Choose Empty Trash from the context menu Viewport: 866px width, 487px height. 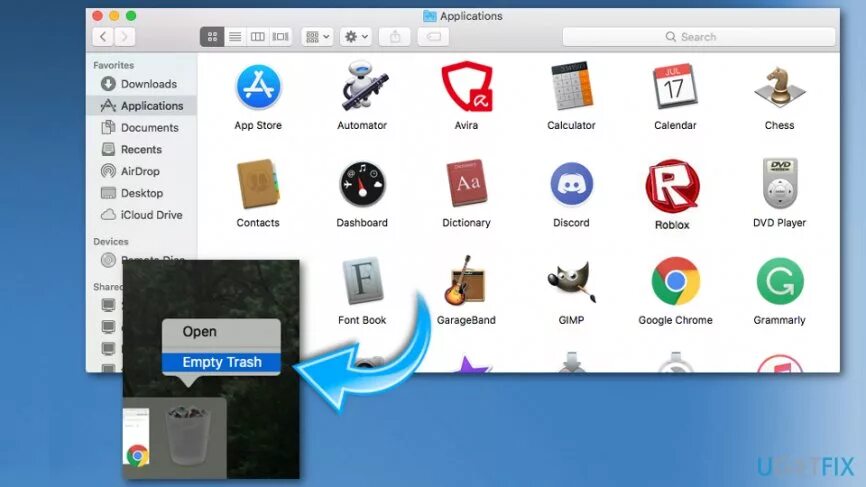click(221, 362)
